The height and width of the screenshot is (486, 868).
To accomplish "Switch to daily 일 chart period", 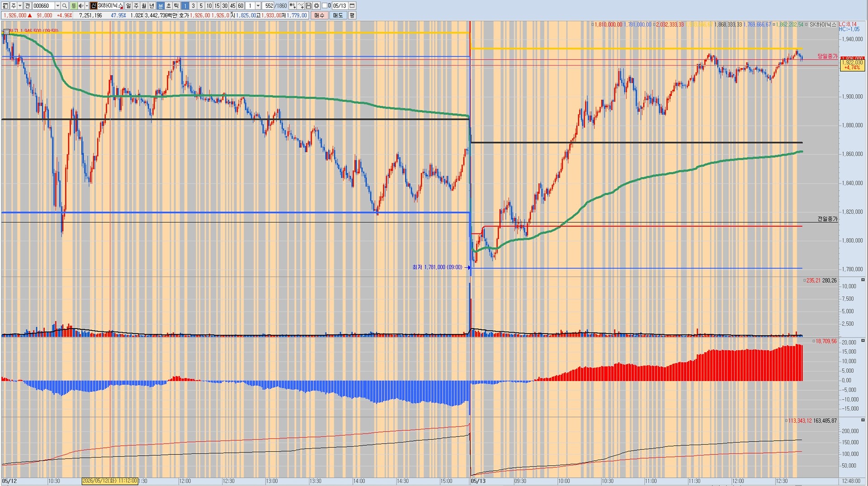I will click(x=128, y=6).
